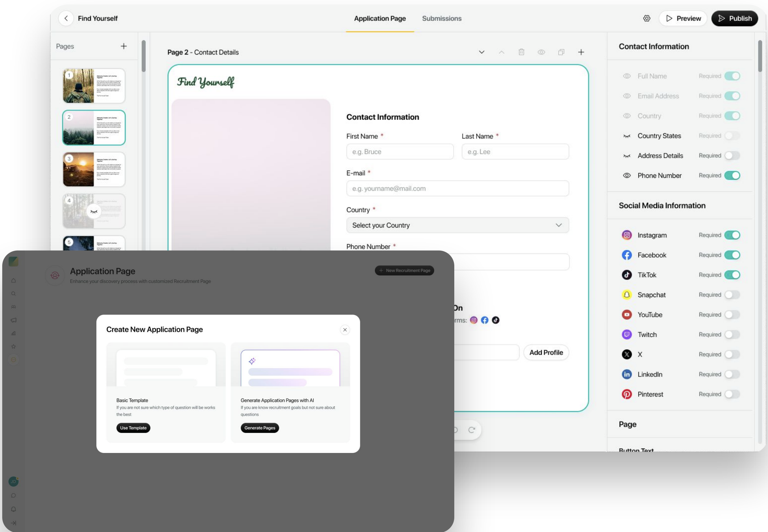This screenshot has height=532, width=768.
Task: Switch to the Submissions tab
Action: pyautogui.click(x=441, y=18)
